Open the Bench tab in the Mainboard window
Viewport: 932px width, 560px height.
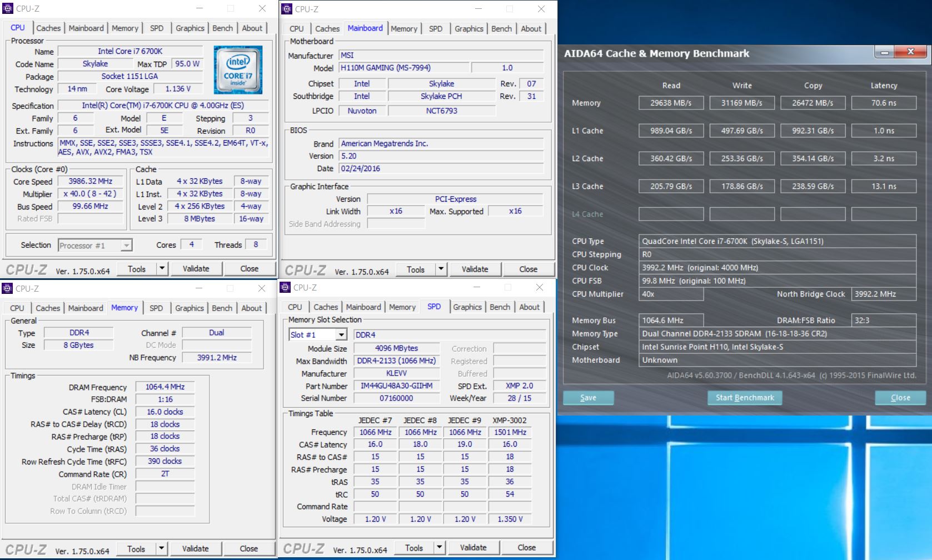pyautogui.click(x=501, y=29)
